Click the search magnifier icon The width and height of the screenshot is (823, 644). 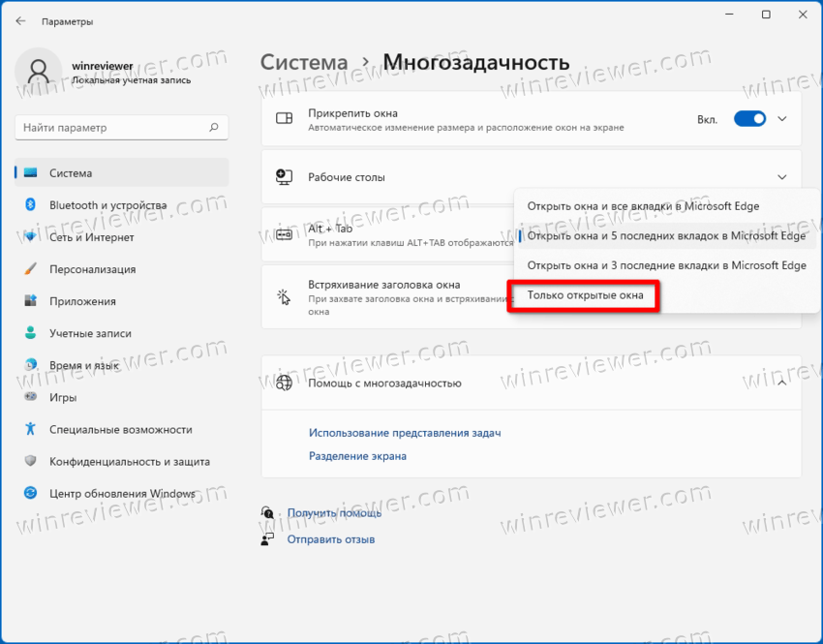click(214, 128)
